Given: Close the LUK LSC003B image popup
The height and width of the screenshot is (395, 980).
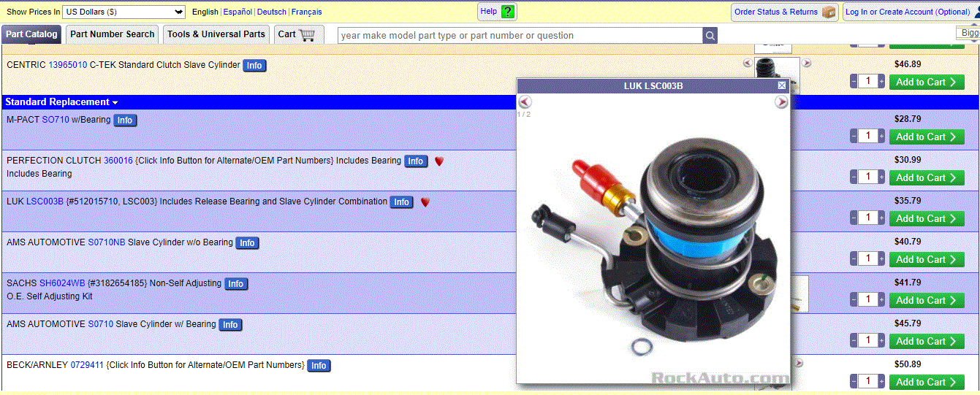Looking at the screenshot, I should coord(782,85).
